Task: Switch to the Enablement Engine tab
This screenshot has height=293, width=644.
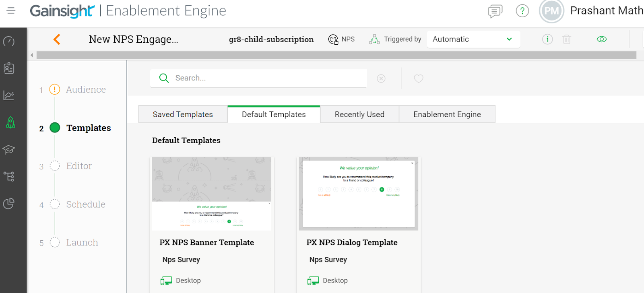Action: tap(447, 114)
